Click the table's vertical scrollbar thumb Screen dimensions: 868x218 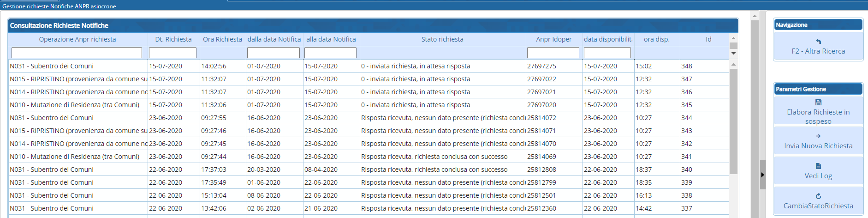(x=733, y=120)
